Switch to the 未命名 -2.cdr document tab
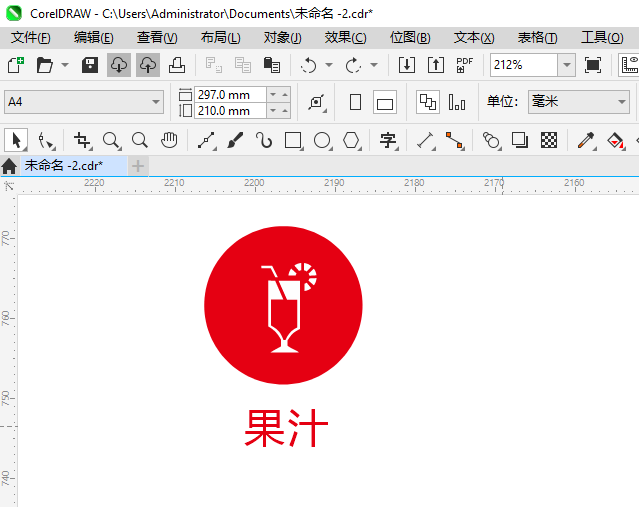 (73, 166)
